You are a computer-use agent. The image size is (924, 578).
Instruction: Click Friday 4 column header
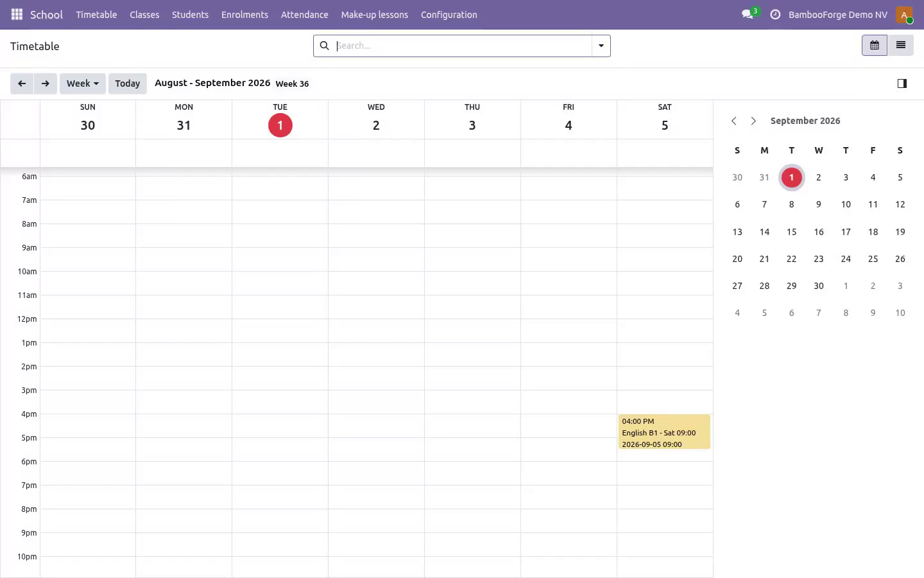tap(569, 119)
